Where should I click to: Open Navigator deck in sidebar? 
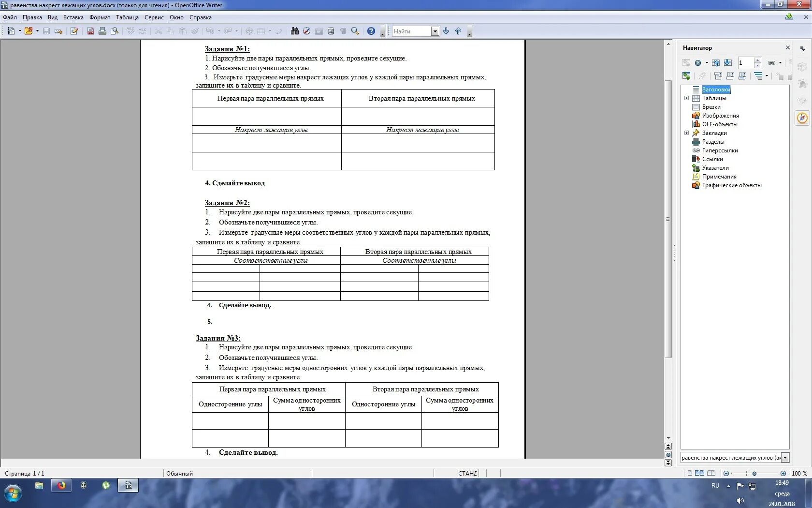coord(802,118)
